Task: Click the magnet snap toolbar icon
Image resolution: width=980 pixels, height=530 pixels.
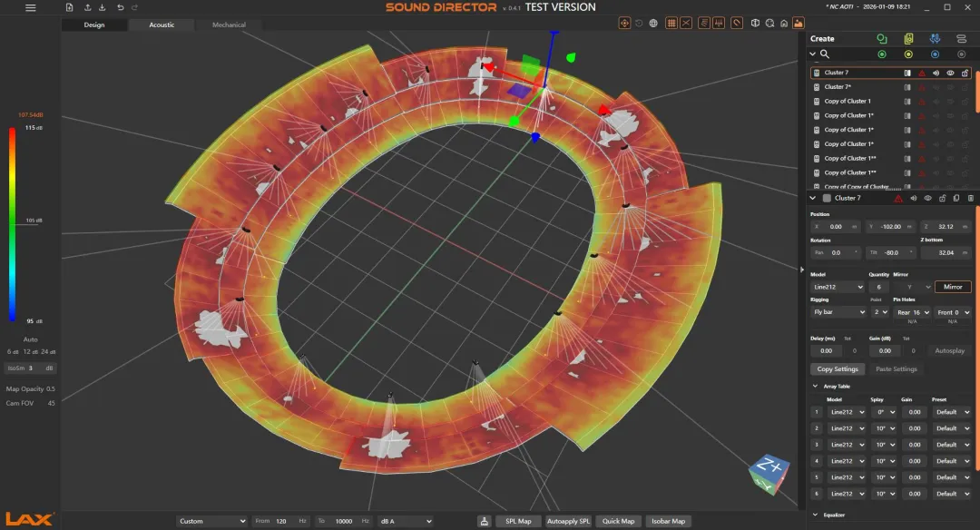Action: [x=737, y=23]
